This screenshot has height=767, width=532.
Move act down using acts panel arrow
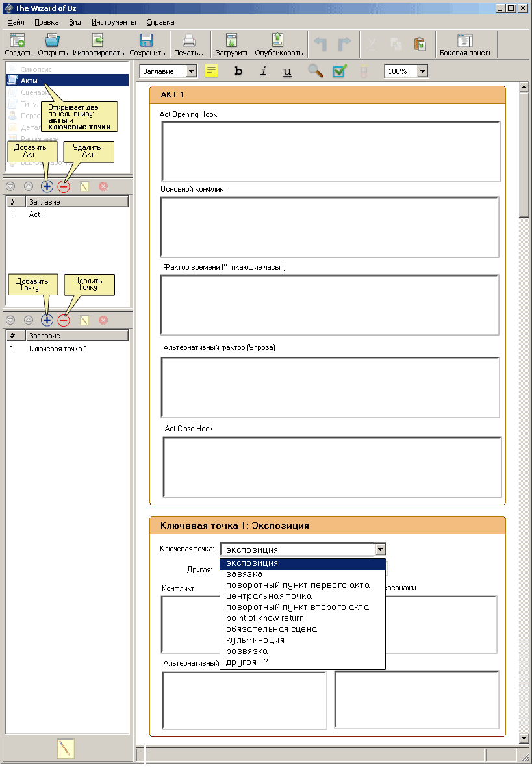(11, 186)
